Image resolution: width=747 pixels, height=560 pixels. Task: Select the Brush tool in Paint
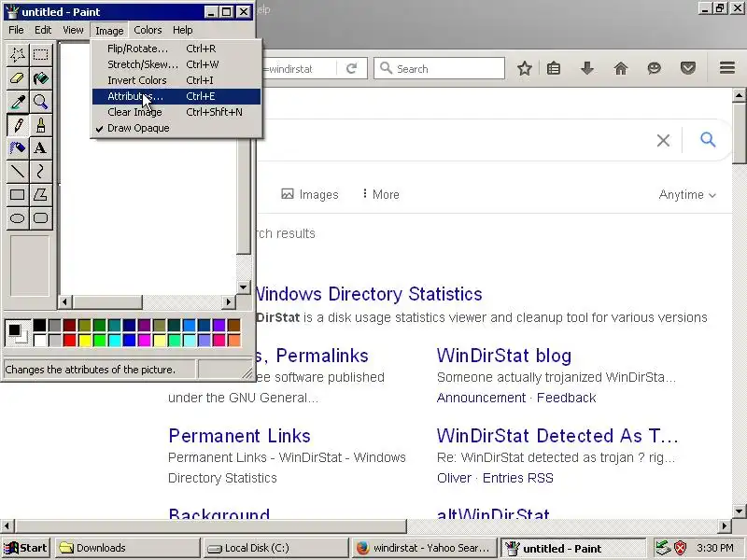(x=40, y=125)
